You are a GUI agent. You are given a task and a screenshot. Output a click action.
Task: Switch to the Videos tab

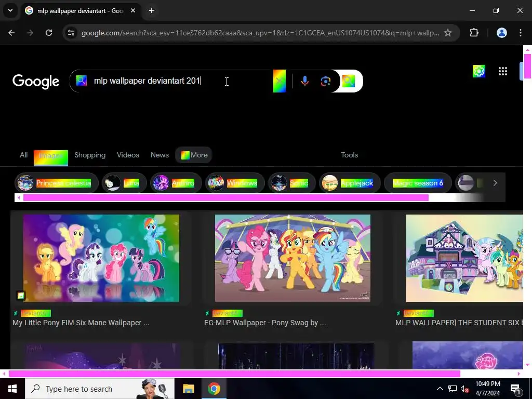click(x=128, y=155)
